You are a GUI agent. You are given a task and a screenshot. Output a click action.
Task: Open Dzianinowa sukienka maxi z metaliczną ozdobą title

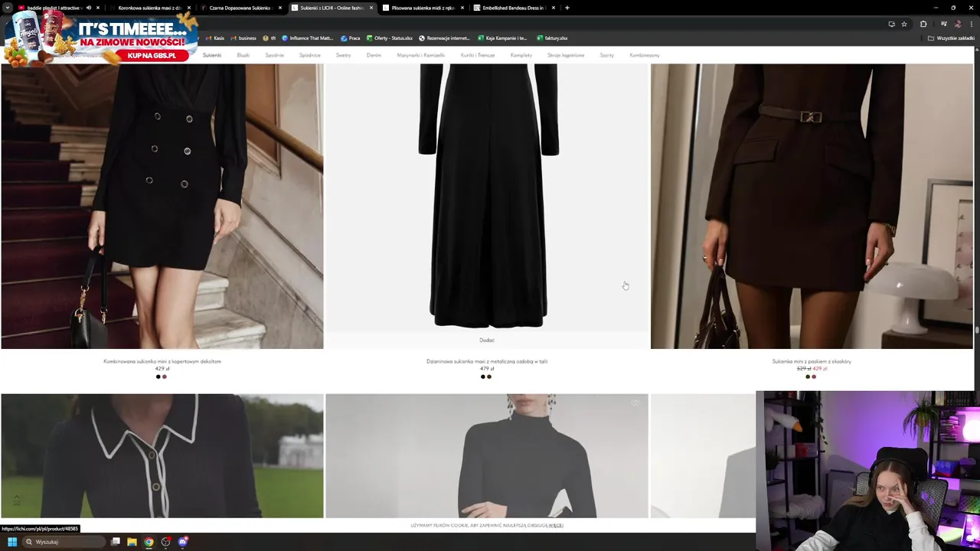[x=487, y=361]
